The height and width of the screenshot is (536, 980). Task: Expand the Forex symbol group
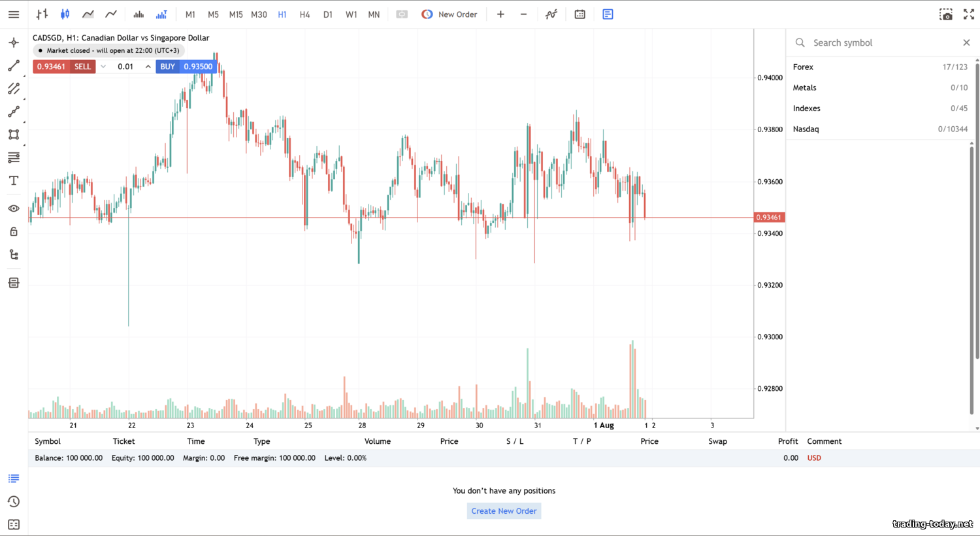(803, 67)
